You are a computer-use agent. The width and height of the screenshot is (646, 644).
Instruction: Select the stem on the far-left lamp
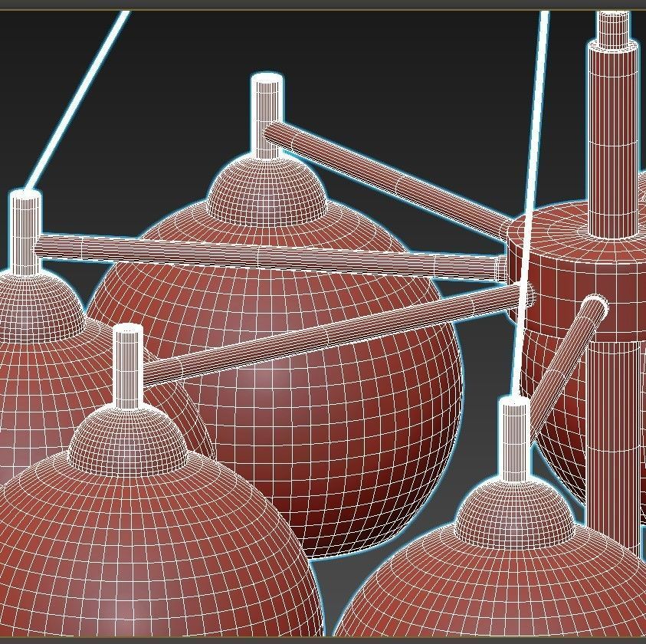(x=25, y=233)
